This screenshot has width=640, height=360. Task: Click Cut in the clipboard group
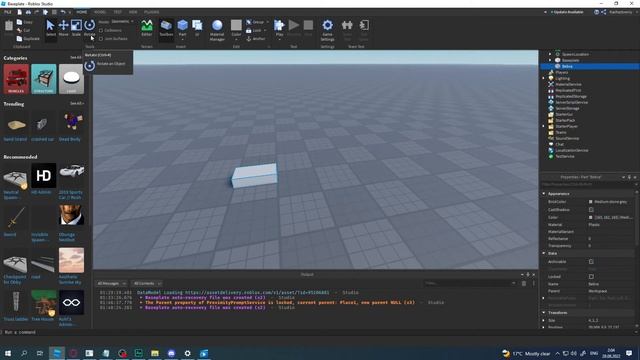[24, 30]
